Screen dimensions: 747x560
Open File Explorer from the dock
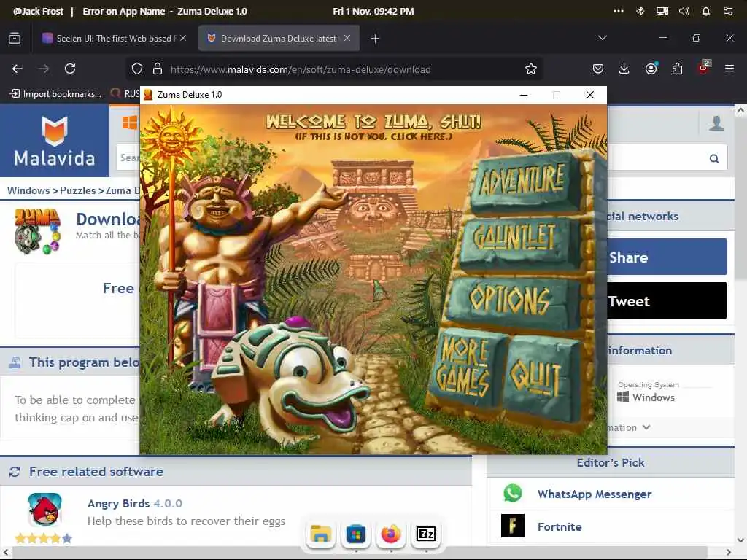click(x=321, y=534)
